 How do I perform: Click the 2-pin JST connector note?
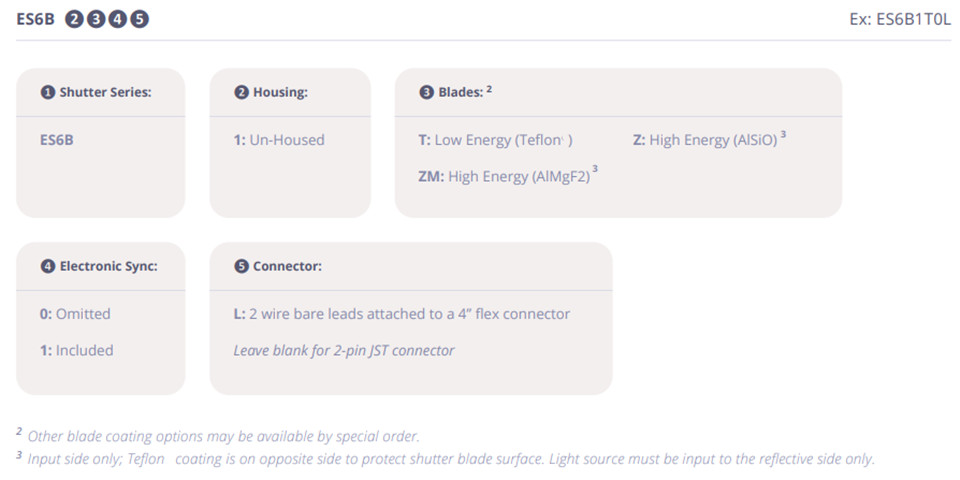tap(344, 350)
